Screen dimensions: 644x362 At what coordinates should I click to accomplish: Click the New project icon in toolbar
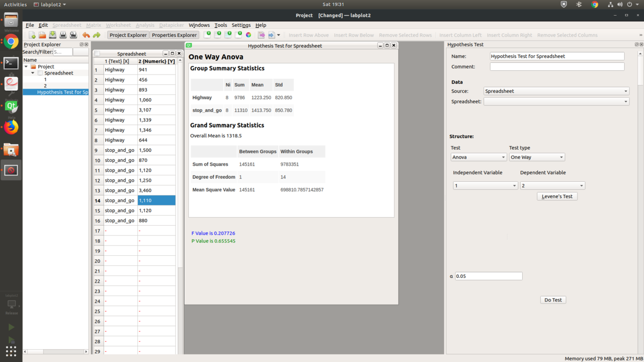click(x=32, y=35)
